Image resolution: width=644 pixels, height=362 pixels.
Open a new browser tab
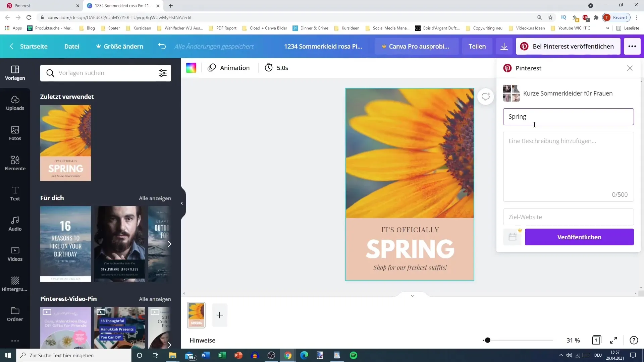[171, 6]
